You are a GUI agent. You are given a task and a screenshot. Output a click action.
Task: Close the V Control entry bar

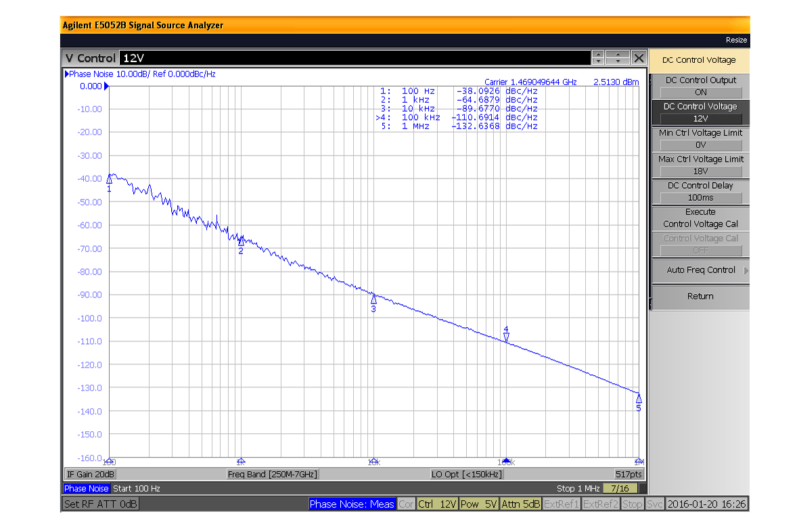click(639, 58)
